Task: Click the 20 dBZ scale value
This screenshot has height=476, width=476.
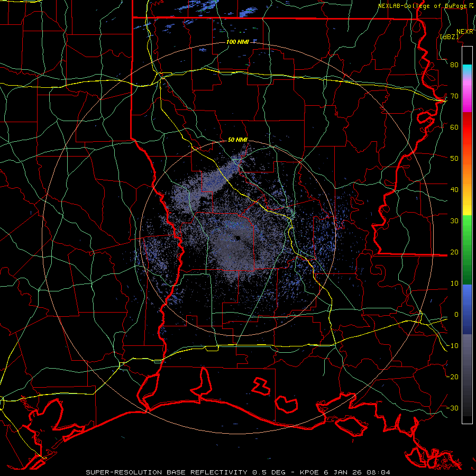Action: click(454, 252)
